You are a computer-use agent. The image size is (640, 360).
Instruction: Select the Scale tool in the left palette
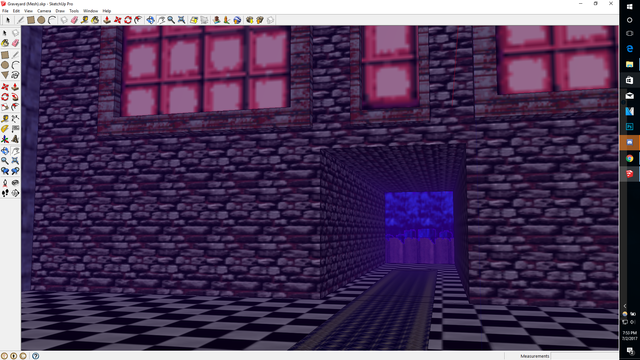click(5, 107)
